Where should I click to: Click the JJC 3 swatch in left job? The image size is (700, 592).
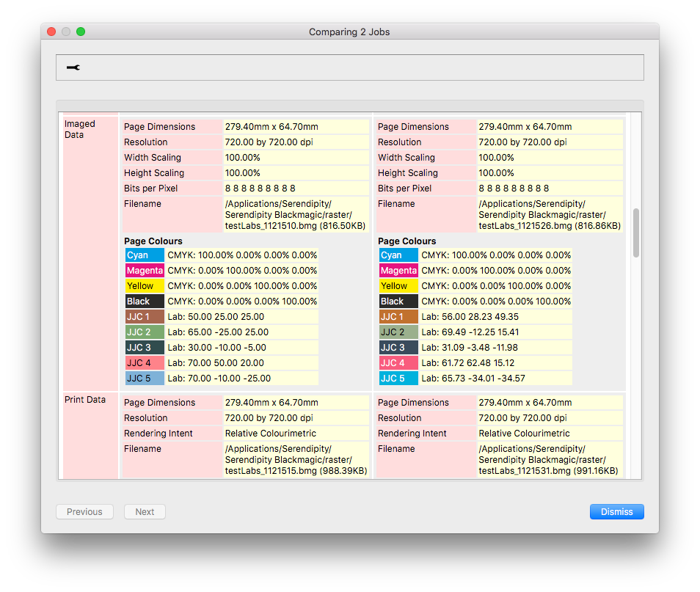pyautogui.click(x=145, y=347)
